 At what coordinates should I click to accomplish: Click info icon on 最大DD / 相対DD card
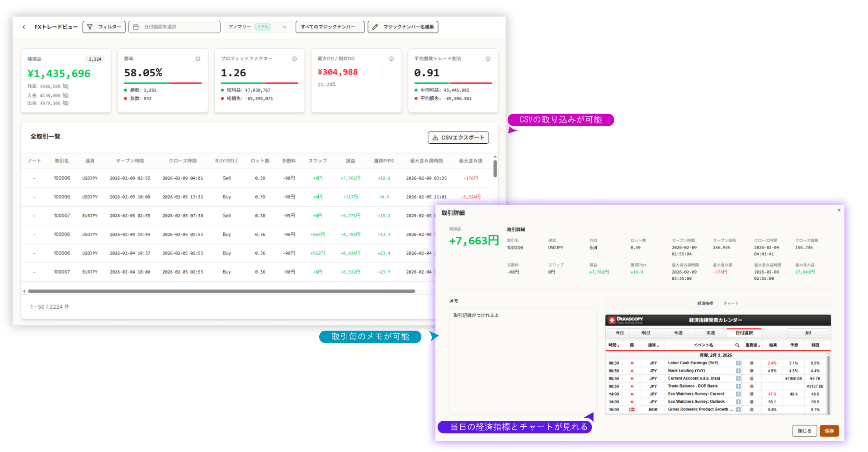(392, 59)
